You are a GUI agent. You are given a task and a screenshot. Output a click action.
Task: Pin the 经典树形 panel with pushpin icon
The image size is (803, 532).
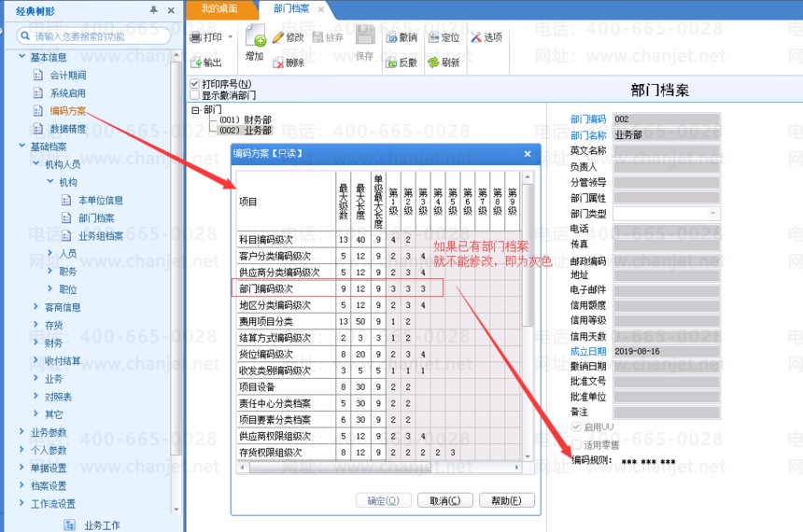pyautogui.click(x=153, y=9)
